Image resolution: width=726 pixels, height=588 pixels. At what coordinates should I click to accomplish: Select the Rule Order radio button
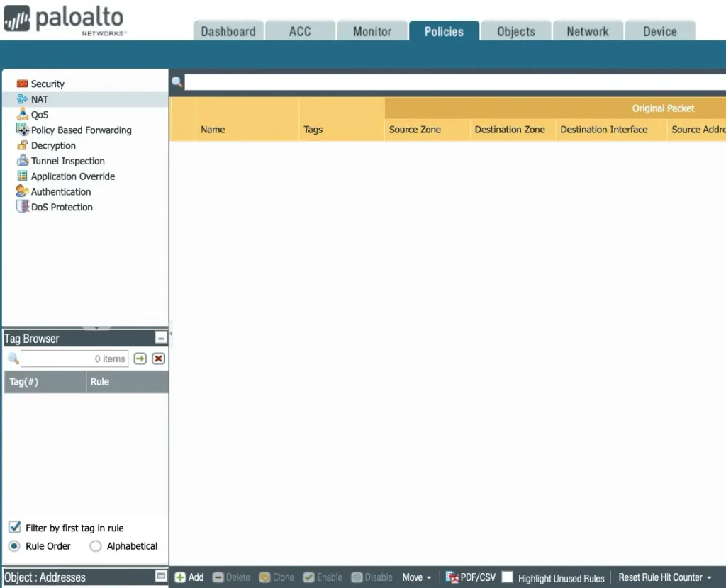pyautogui.click(x=14, y=546)
